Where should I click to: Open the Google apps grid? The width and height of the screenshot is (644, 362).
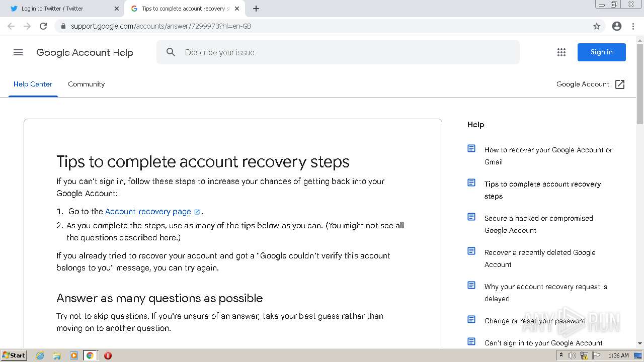pos(561,52)
